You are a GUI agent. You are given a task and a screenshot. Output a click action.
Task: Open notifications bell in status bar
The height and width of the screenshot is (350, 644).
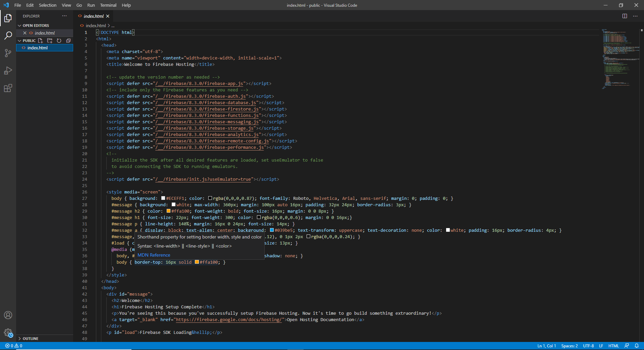pyautogui.click(x=637, y=346)
